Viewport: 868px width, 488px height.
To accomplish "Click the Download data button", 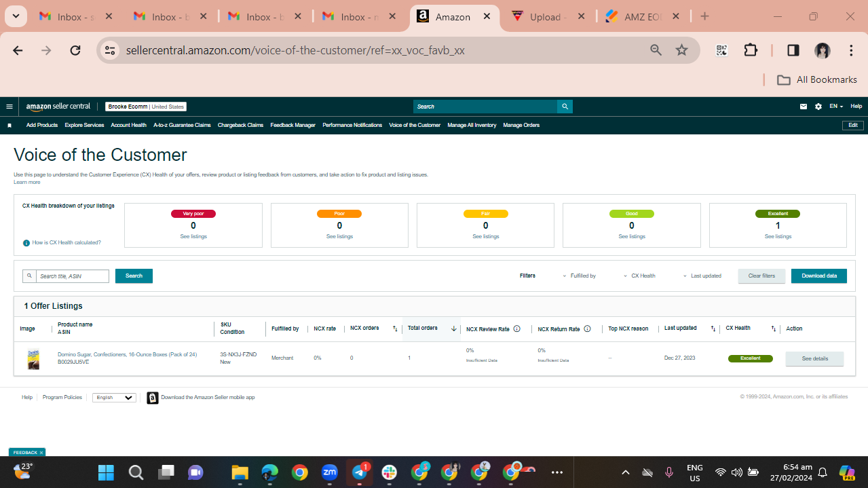I will 819,276.
